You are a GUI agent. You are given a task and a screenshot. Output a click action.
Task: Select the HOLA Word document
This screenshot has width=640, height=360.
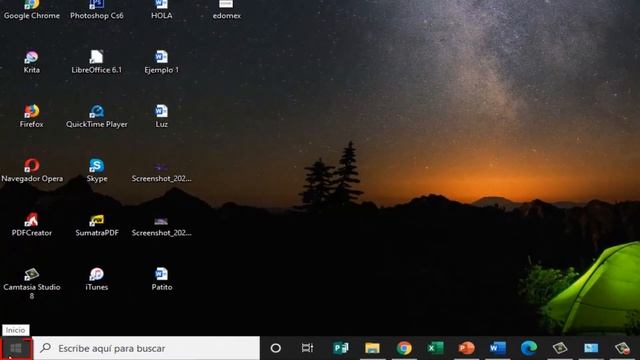162,10
